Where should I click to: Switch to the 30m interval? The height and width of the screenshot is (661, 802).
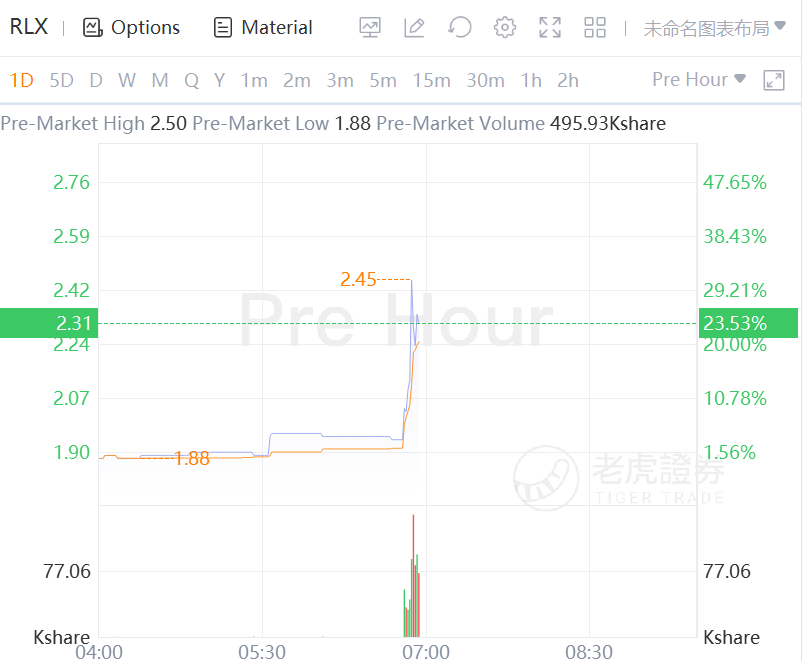click(x=485, y=80)
